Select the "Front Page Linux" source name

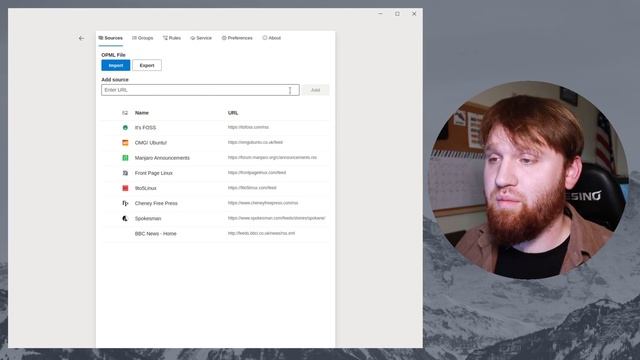pyautogui.click(x=153, y=173)
